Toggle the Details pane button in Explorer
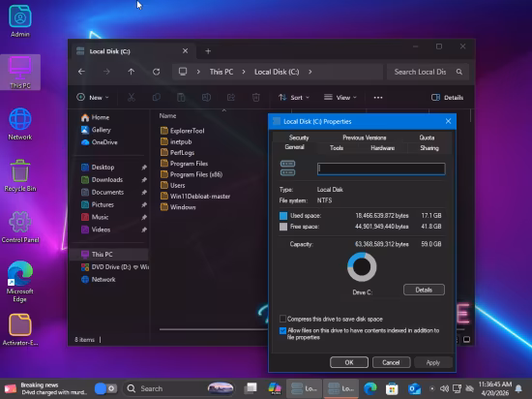Image resolution: width=532 pixels, height=399 pixels. point(447,98)
